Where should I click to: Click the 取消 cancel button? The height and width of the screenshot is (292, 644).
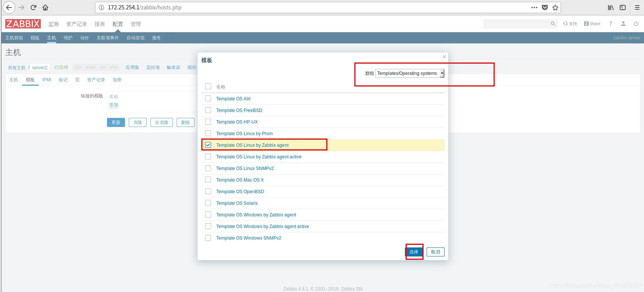pyautogui.click(x=436, y=252)
